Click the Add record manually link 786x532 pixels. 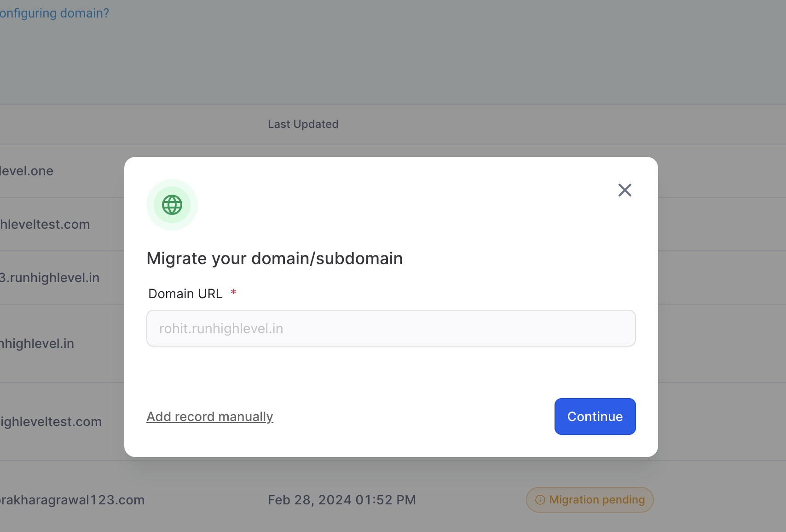[210, 416]
